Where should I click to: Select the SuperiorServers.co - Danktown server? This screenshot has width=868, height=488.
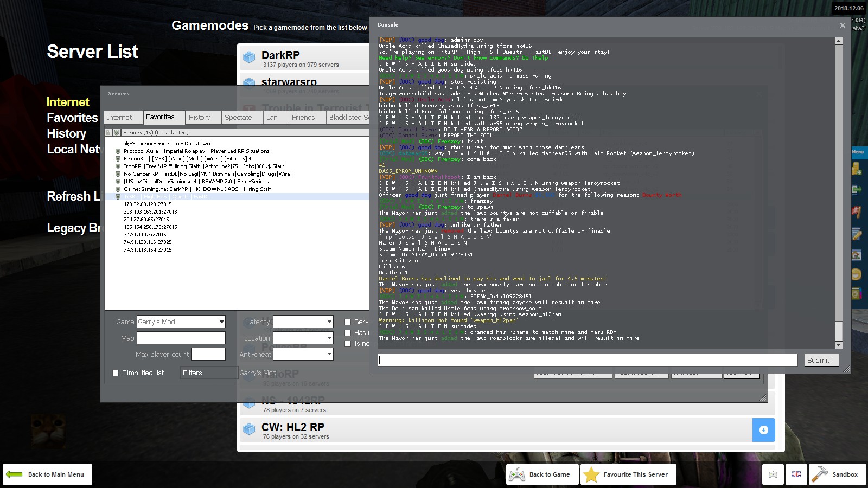pyautogui.click(x=237, y=144)
